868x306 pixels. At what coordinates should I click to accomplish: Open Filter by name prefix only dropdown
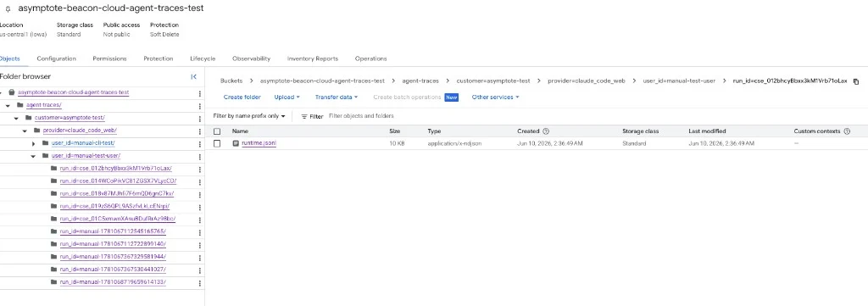pyautogui.click(x=249, y=116)
